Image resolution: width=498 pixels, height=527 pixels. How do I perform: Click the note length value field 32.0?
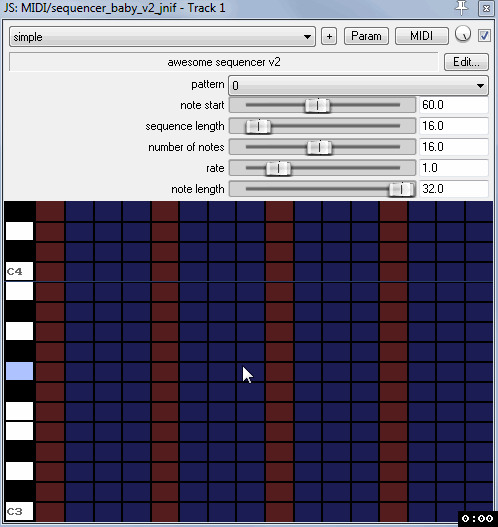[x=454, y=189]
